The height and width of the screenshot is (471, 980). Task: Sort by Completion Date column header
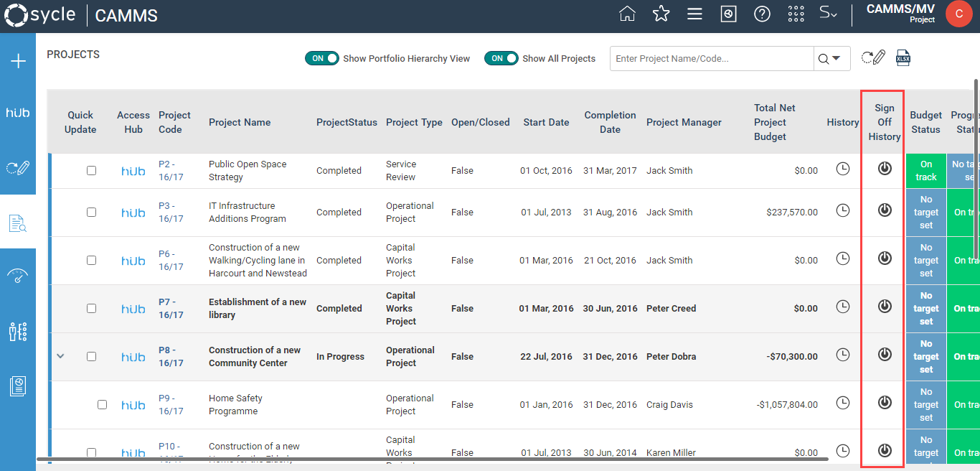click(610, 122)
